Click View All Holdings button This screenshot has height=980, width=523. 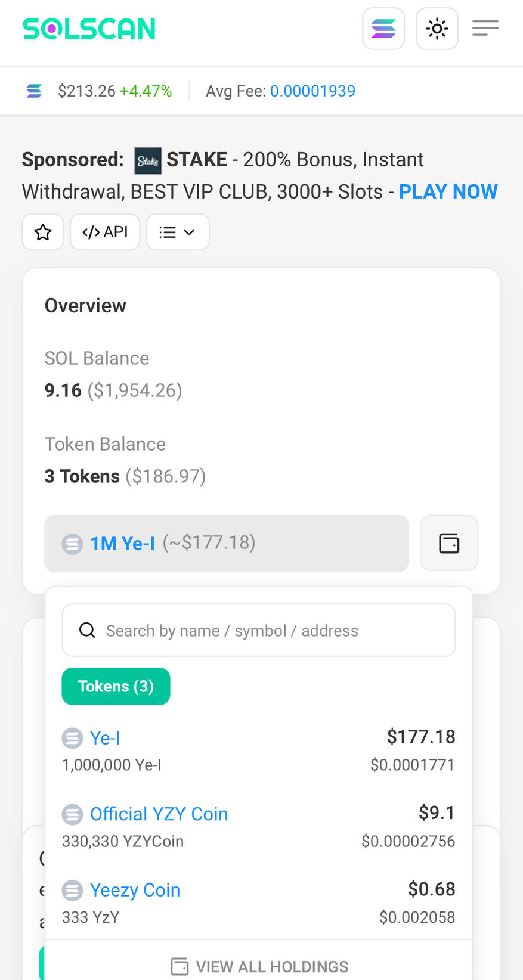259,966
